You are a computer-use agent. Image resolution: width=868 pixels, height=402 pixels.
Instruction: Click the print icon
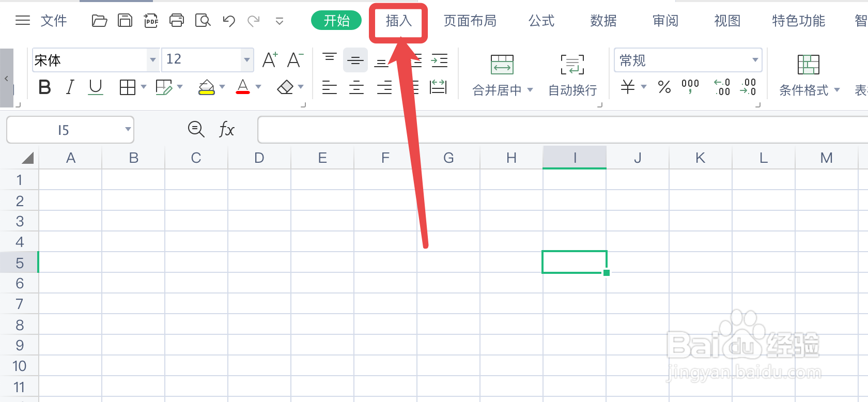pyautogui.click(x=177, y=21)
